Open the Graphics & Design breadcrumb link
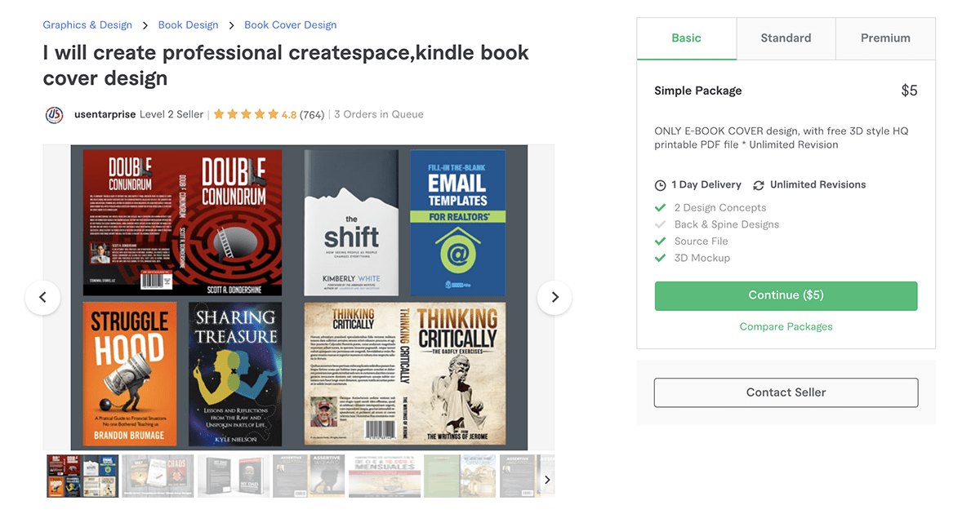Viewport: 980px width, 514px height. click(x=87, y=25)
